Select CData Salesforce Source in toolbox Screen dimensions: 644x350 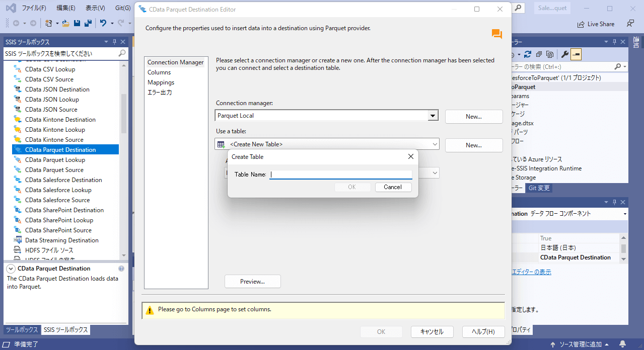(x=57, y=200)
